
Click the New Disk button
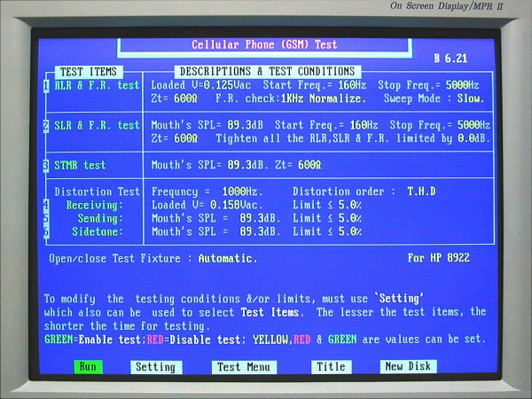(408, 366)
